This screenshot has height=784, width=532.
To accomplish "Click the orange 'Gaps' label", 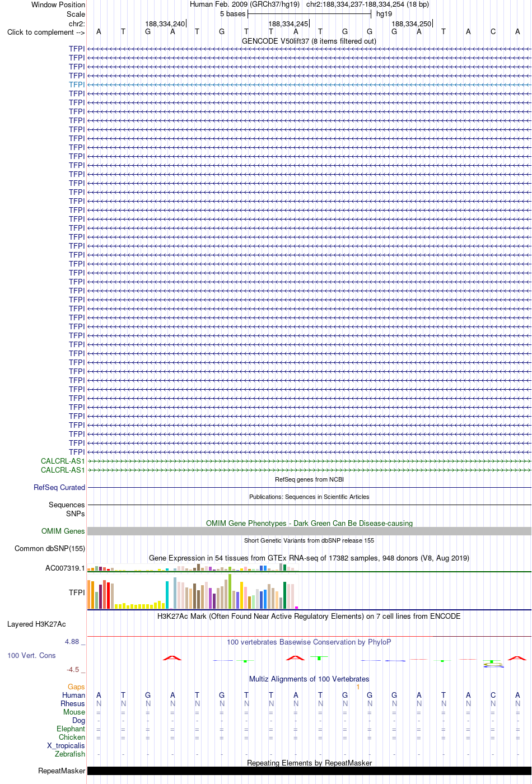I will pos(76,687).
